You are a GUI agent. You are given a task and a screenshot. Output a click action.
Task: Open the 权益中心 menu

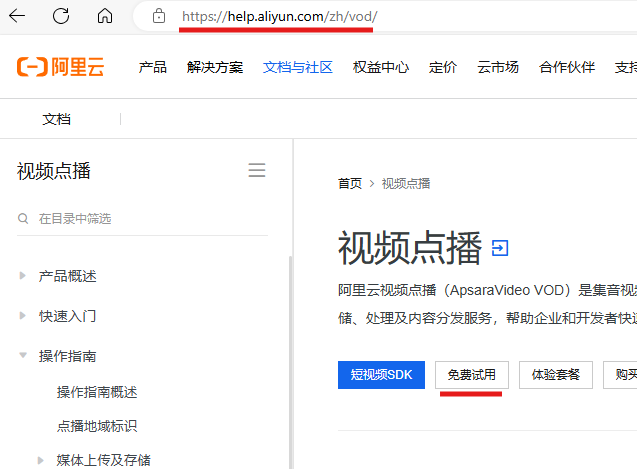click(x=381, y=67)
